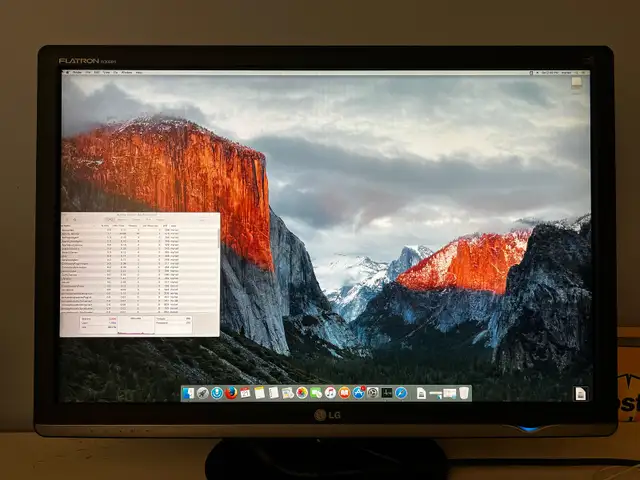Open the blue microphone app in Dock
The width and height of the screenshot is (640, 480).
(217, 393)
